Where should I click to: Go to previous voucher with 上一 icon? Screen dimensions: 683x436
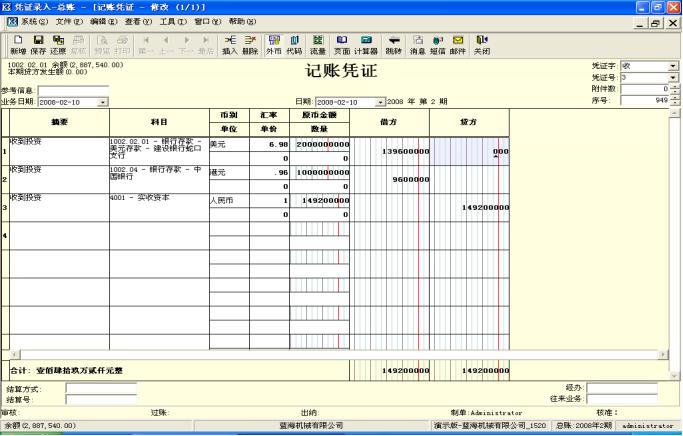click(166, 45)
